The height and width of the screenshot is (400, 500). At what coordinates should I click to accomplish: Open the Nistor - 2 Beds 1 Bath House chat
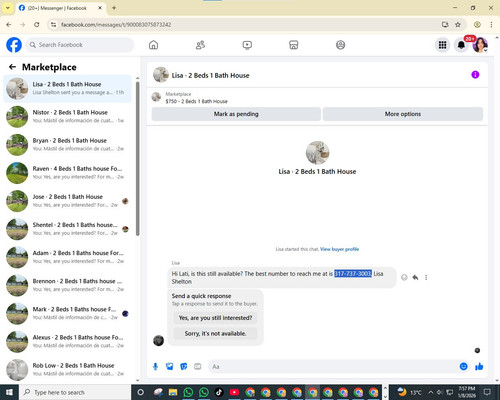pyautogui.click(x=67, y=116)
